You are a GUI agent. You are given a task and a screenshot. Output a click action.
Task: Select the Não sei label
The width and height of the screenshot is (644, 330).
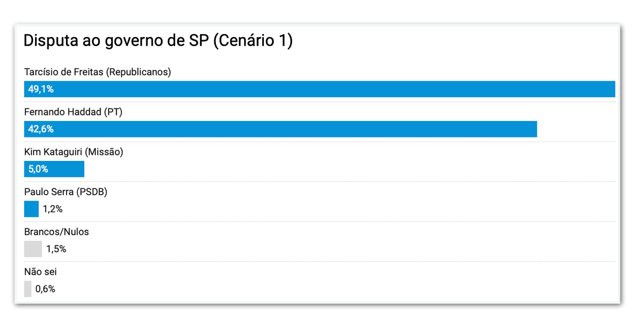(40, 272)
